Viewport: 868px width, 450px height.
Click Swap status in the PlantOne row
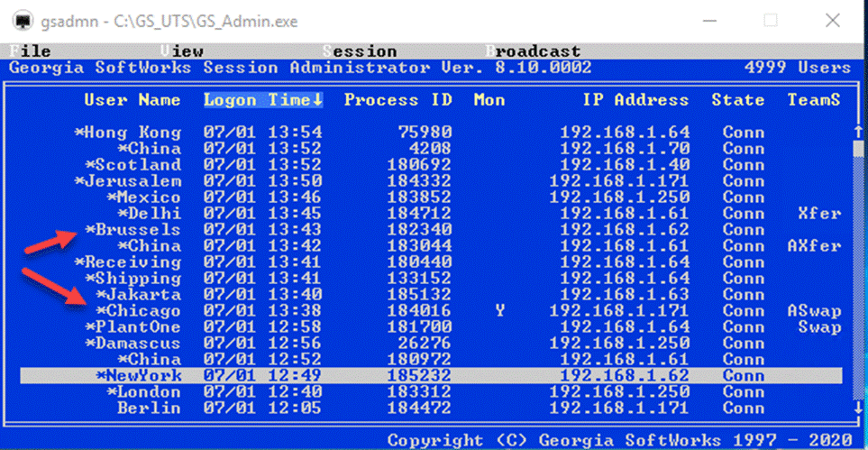click(x=820, y=327)
